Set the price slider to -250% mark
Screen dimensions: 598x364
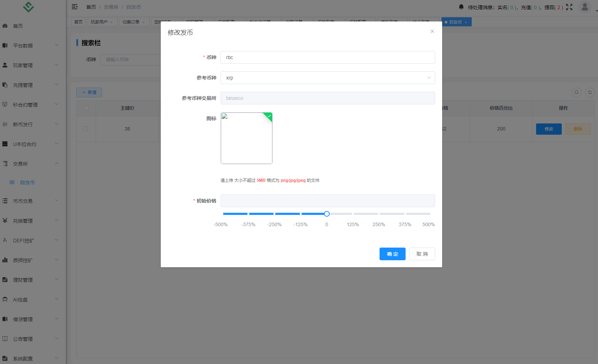[274, 214]
